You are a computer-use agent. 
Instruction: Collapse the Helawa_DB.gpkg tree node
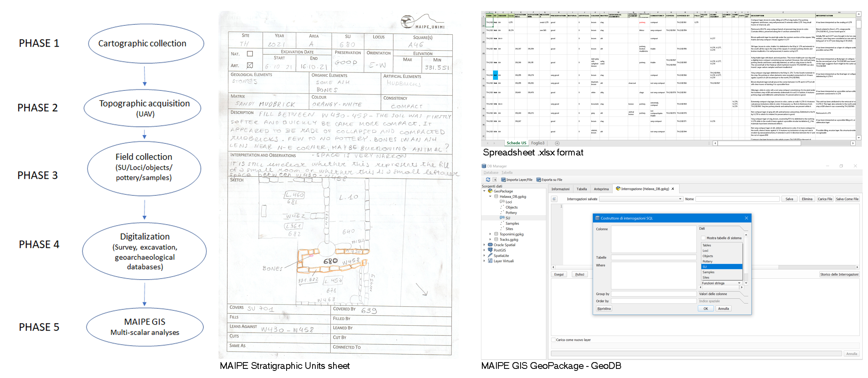(490, 197)
